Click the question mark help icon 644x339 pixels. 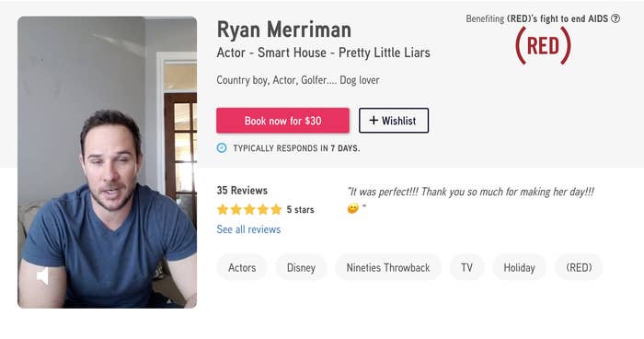(615, 18)
